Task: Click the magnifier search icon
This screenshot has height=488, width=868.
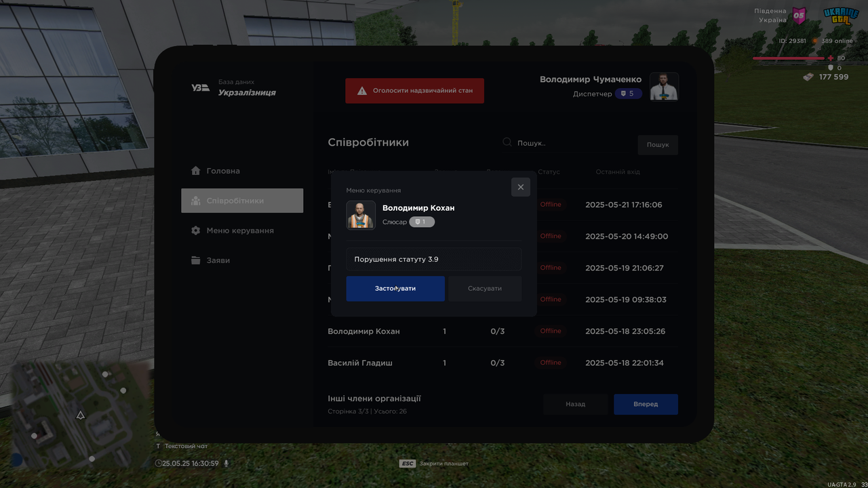Action: click(x=507, y=142)
